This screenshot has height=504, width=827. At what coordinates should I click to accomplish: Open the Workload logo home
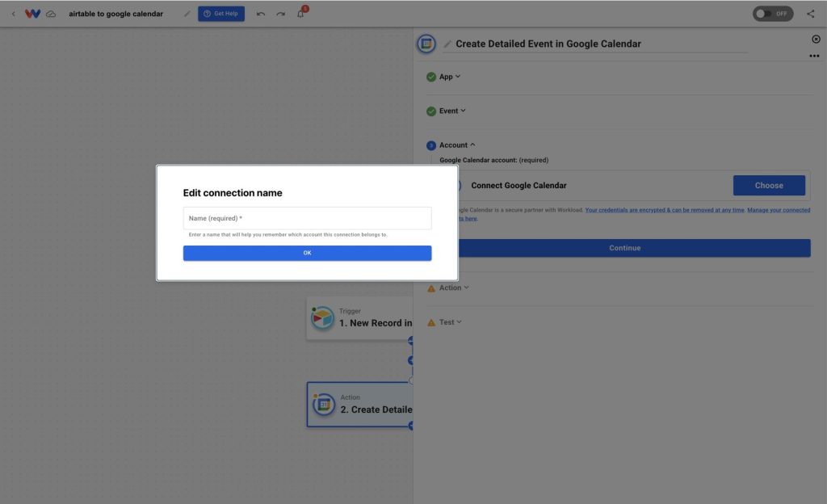pyautogui.click(x=32, y=14)
